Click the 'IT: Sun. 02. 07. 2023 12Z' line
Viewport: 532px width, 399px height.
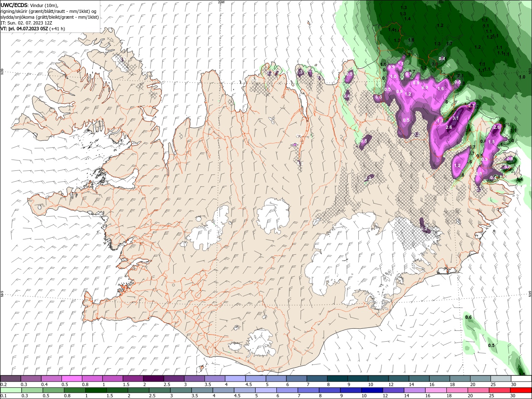click(x=26, y=23)
